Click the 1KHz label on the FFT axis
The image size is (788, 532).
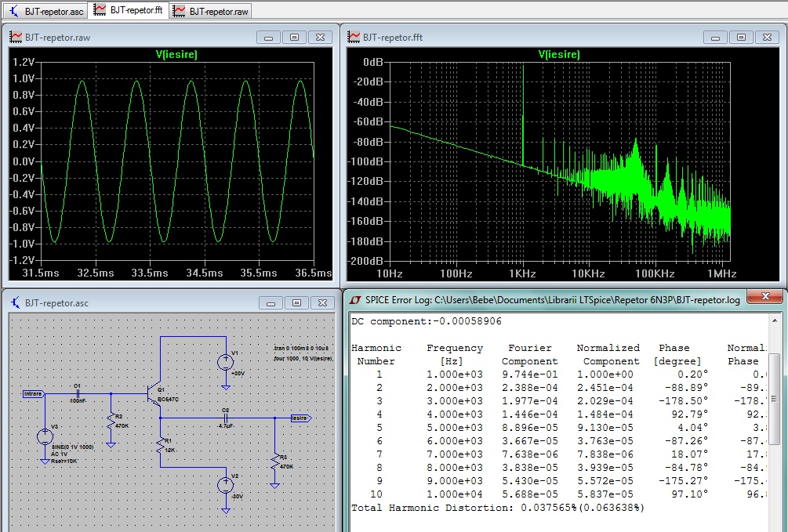[x=522, y=273]
